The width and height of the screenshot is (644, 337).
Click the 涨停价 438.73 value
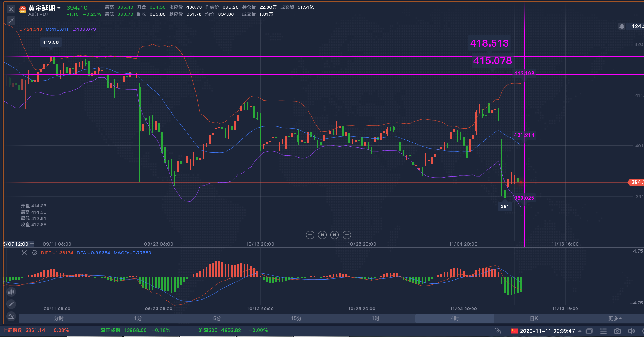[x=194, y=7]
